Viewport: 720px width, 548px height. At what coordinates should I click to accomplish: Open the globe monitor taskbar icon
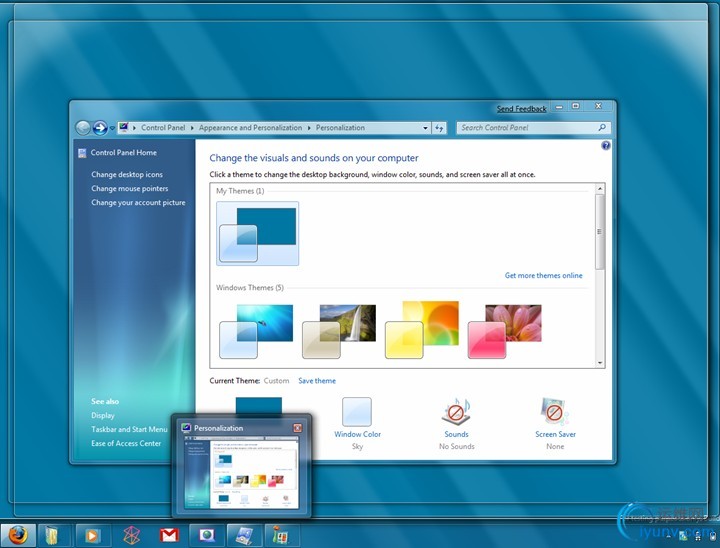coord(207,536)
